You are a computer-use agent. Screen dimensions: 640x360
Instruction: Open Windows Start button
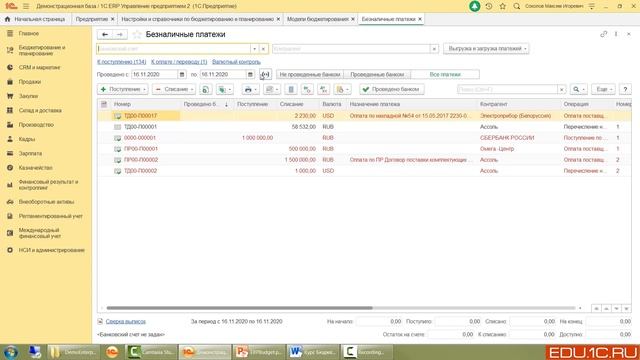coord(11,352)
